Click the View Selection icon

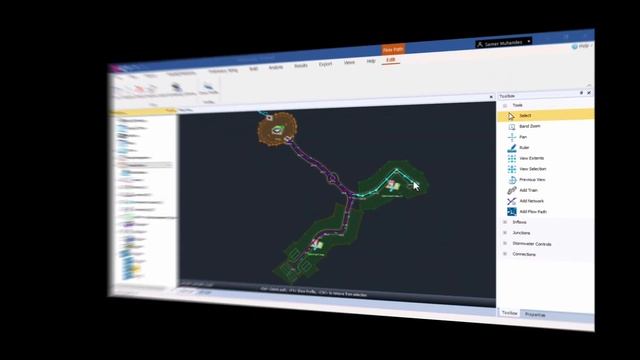point(511,169)
